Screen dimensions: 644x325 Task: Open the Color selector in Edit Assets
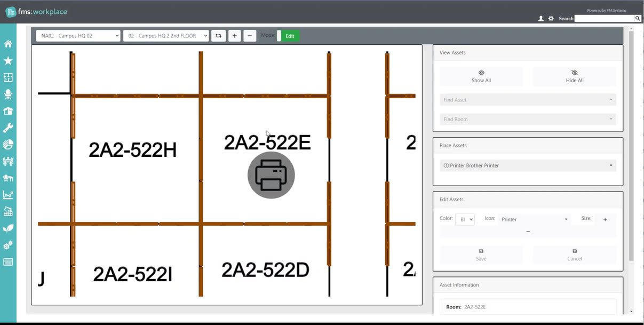[x=464, y=219]
